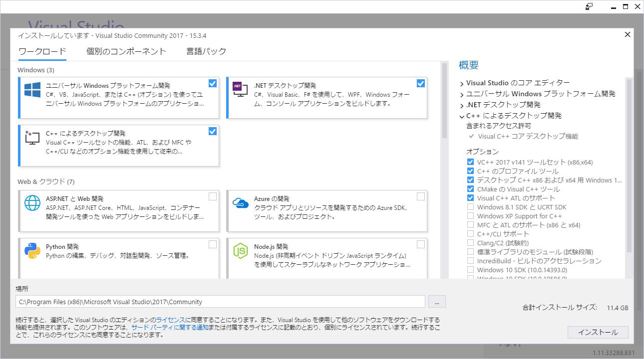The image size is (644, 359).
Task: Check the ASP.NET と Web 開発 workload
Action: pos(213,196)
